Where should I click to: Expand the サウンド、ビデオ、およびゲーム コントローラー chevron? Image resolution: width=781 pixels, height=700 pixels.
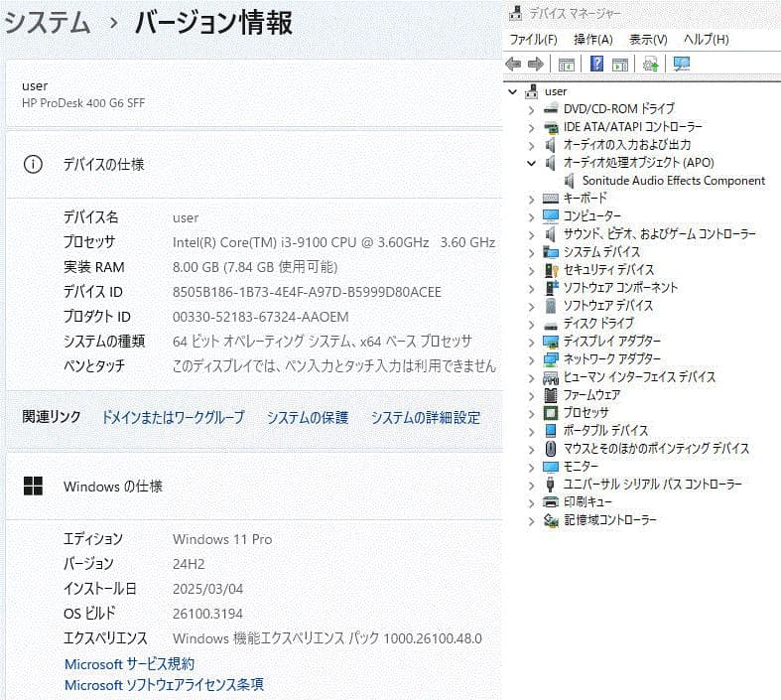click(x=532, y=234)
